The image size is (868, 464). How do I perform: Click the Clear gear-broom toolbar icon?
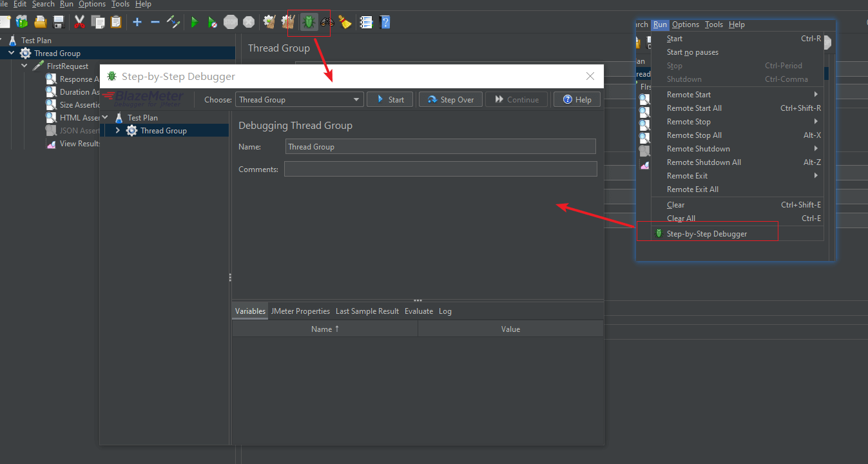click(269, 23)
